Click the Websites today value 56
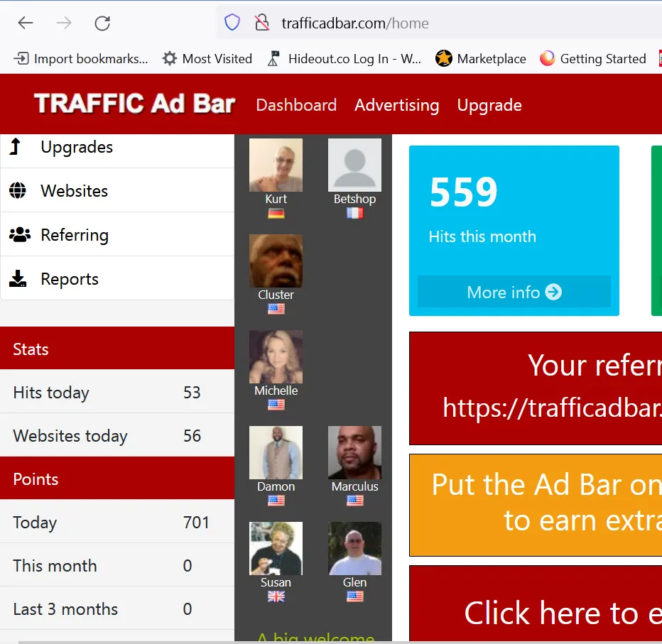The width and height of the screenshot is (662, 644). (x=192, y=436)
